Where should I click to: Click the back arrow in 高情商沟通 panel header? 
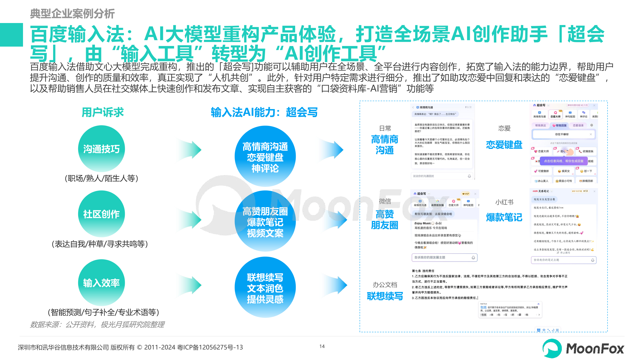[x=413, y=107]
